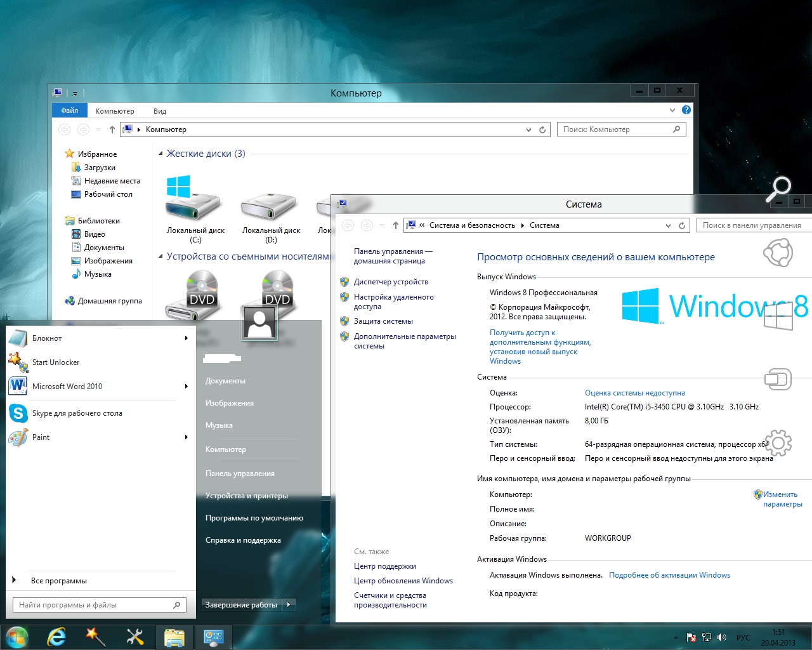The height and width of the screenshot is (650, 812).
Task: Select Загрузки in navigation pane
Action: tap(100, 168)
